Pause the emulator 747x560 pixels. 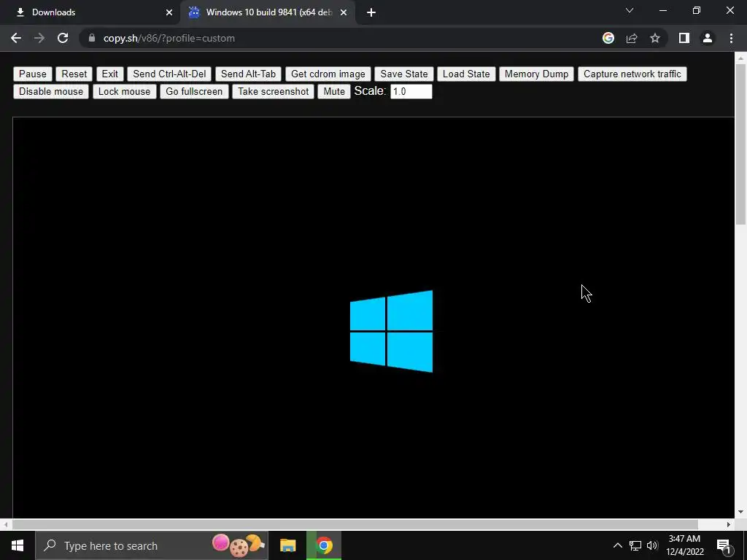pos(32,74)
